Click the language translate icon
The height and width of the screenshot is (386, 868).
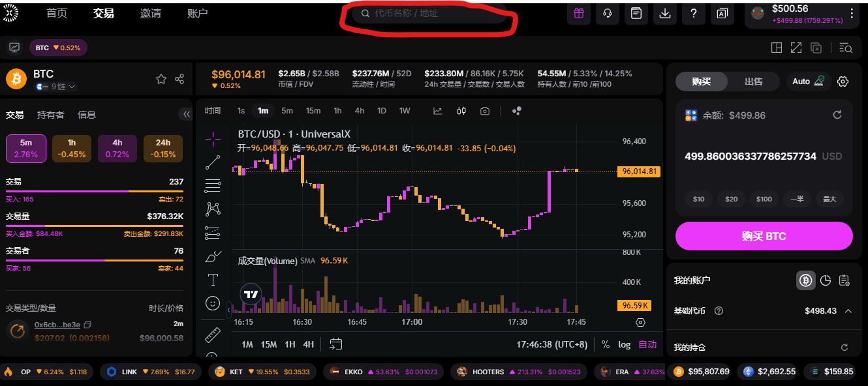(722, 14)
